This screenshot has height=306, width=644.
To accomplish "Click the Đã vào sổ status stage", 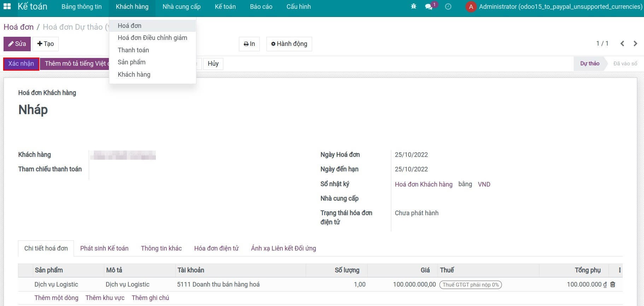I will 625,64.
